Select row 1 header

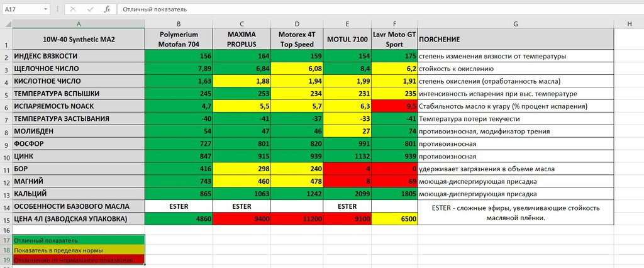pyautogui.click(x=6, y=39)
